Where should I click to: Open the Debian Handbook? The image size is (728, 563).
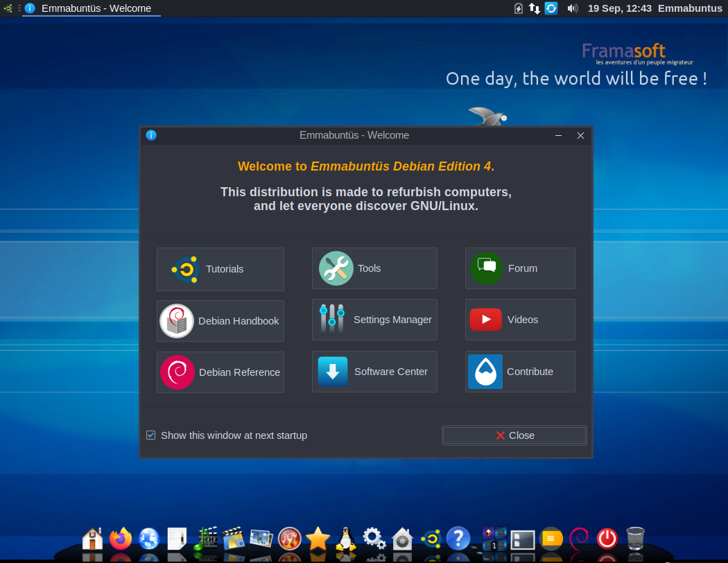(220, 321)
